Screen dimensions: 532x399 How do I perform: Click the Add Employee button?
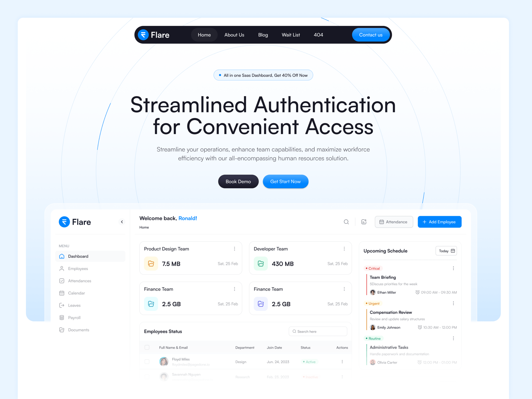coord(439,222)
